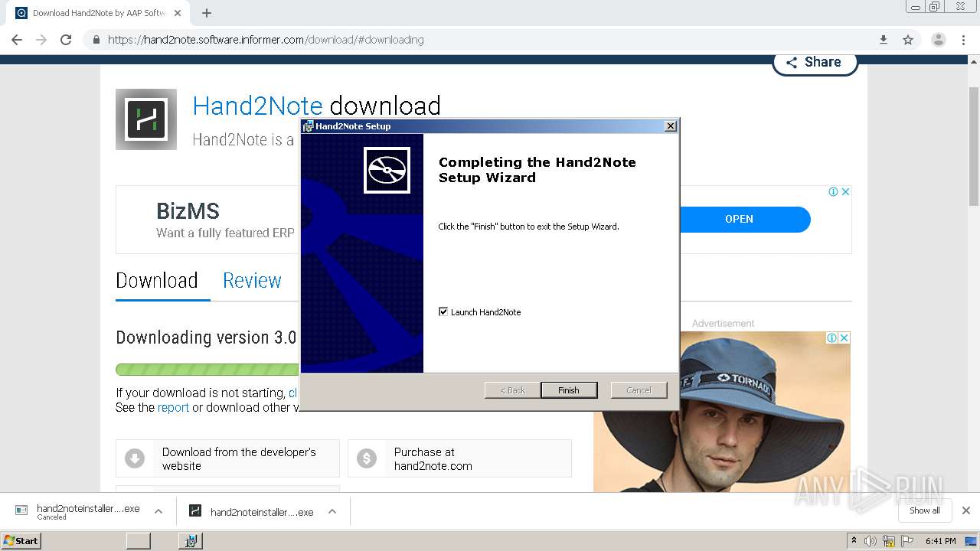Reload the current page
980x551 pixels.
tap(66, 40)
